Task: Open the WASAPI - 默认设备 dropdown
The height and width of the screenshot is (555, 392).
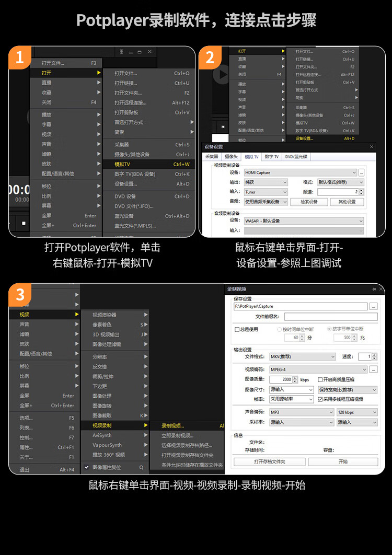Action: click(x=304, y=221)
